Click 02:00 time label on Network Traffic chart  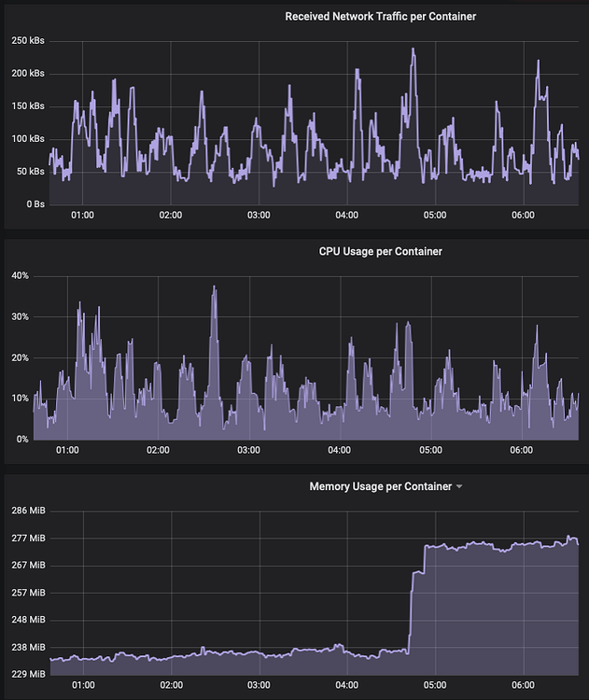click(x=171, y=216)
